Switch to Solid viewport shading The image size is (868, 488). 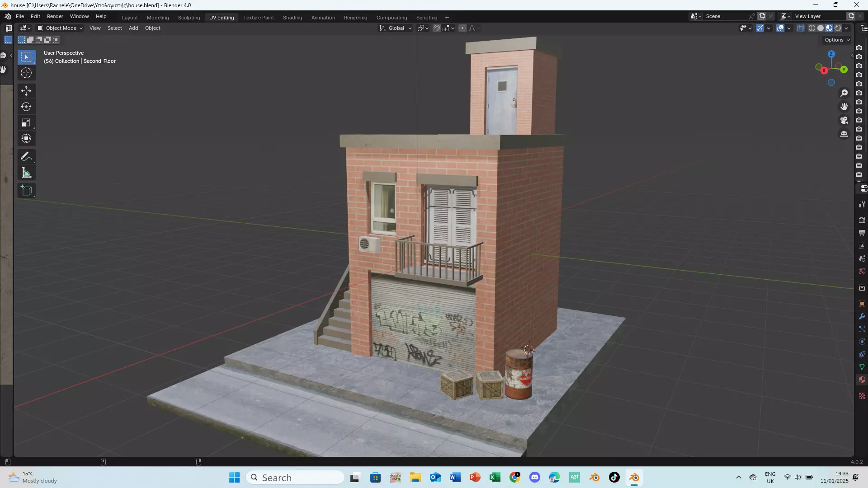pyautogui.click(x=821, y=28)
